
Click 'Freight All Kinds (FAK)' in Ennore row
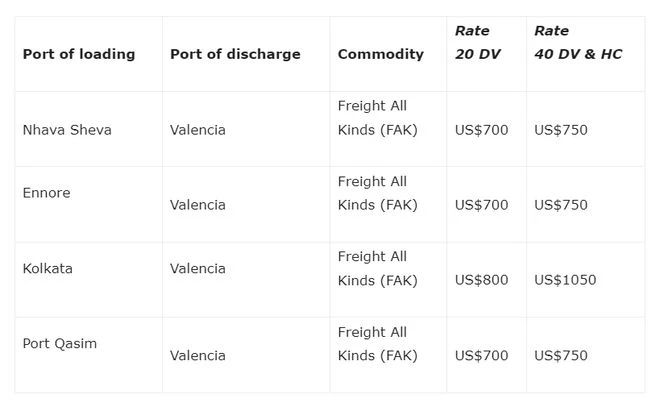[x=378, y=193]
